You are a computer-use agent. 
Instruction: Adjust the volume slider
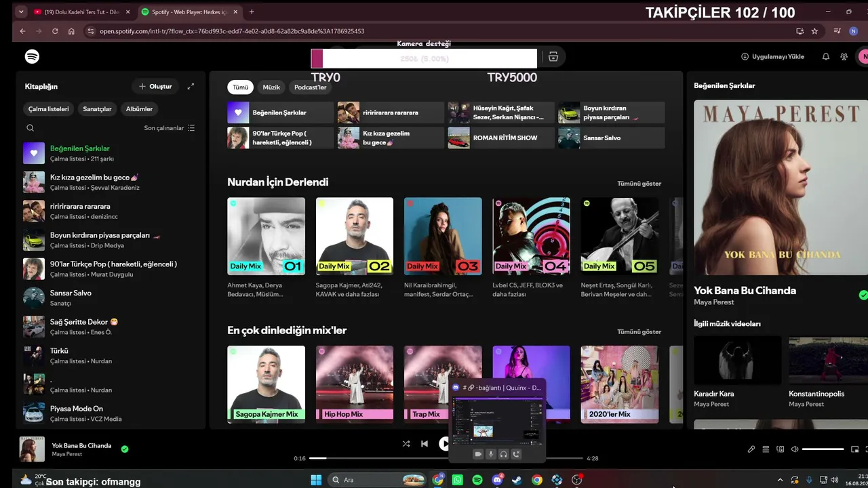coord(823,449)
